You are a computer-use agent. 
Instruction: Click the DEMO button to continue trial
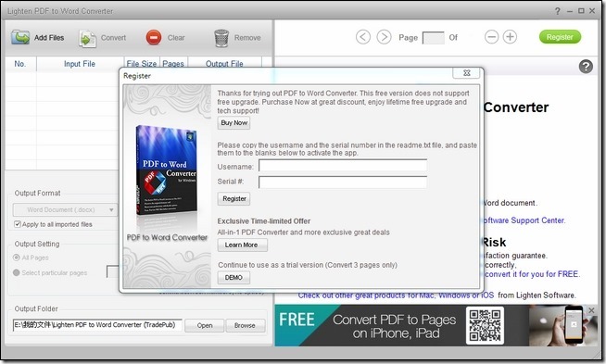click(234, 278)
